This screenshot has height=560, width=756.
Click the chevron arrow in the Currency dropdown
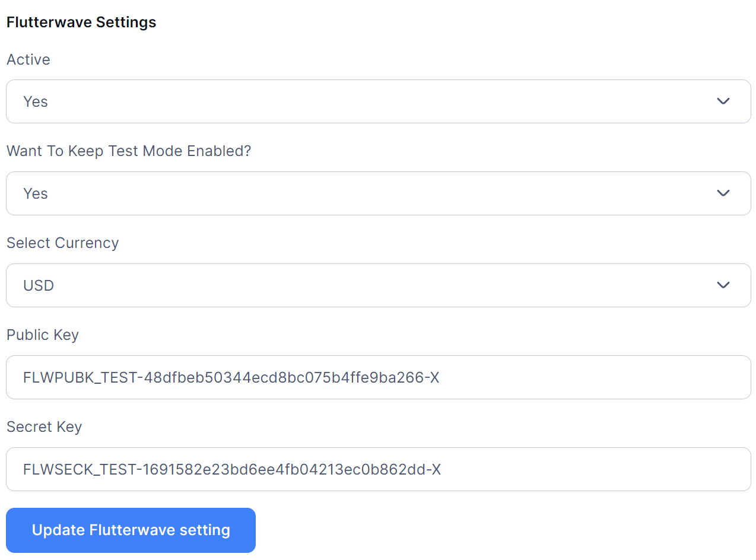tap(723, 285)
